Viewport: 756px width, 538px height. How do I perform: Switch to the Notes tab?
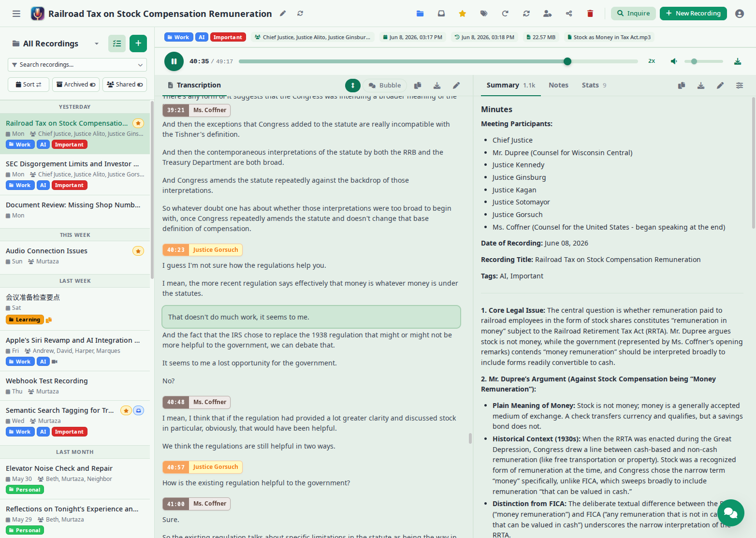point(558,86)
